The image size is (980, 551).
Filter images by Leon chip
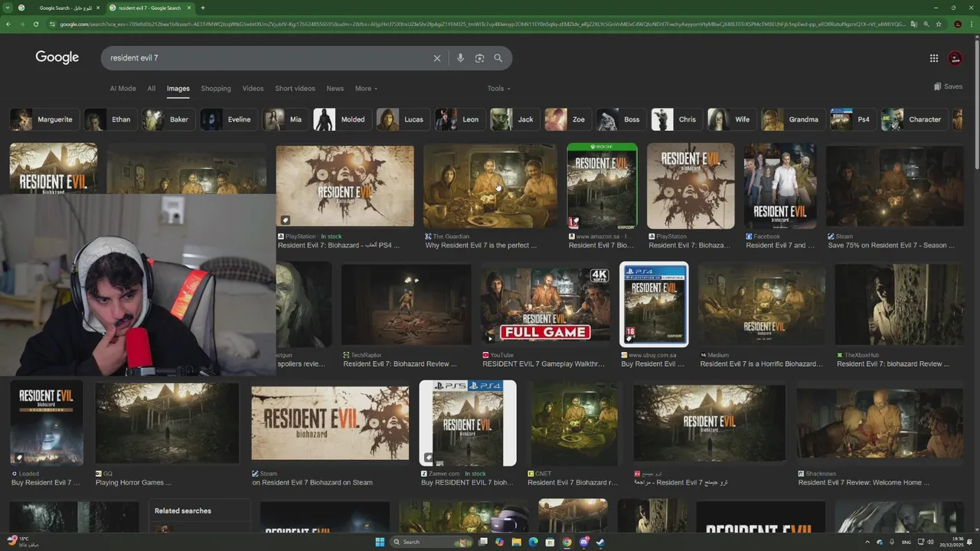459,119
